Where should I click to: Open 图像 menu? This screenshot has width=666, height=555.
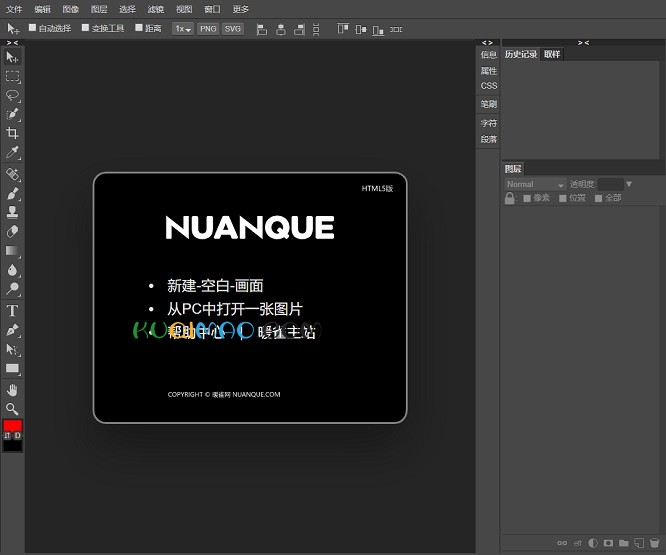71,9
